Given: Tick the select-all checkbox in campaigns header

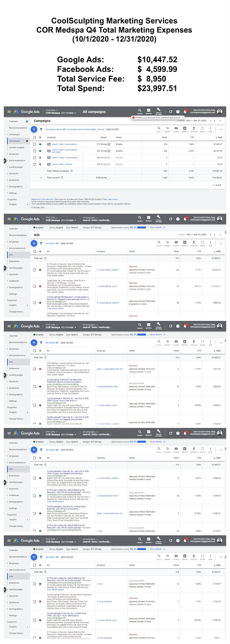Looking at the screenshot, I should (x=34, y=138).
